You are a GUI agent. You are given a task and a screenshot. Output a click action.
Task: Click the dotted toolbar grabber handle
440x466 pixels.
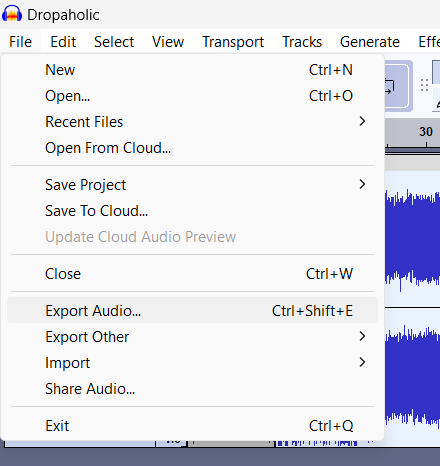[424, 85]
